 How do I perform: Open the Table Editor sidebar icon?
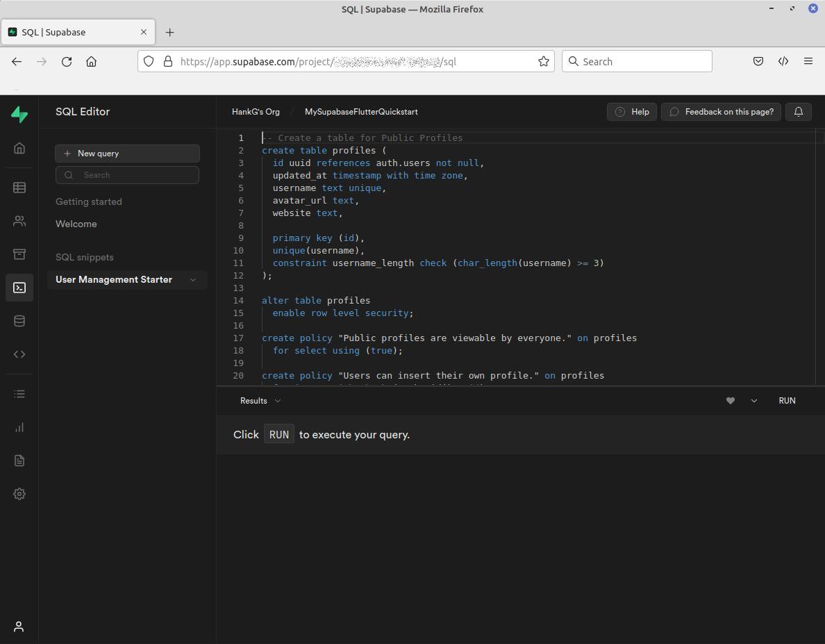tap(19, 188)
